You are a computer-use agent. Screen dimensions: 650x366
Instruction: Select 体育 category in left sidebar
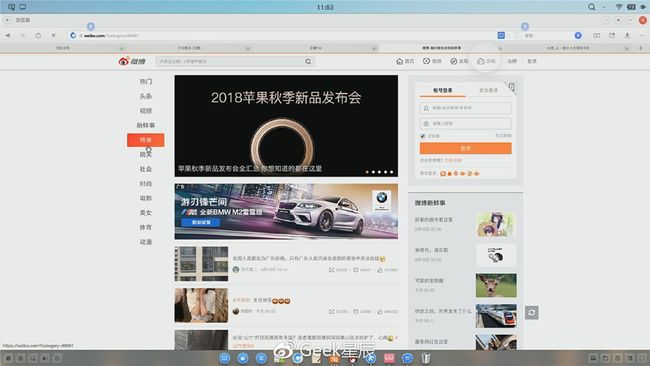pos(146,227)
